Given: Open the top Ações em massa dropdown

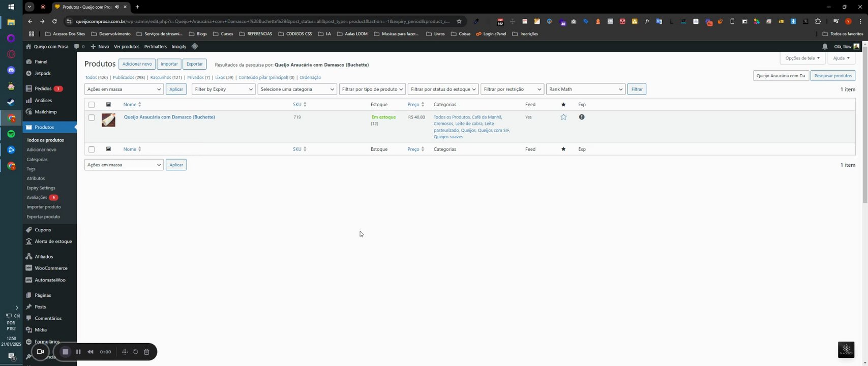Looking at the screenshot, I should tap(124, 89).
